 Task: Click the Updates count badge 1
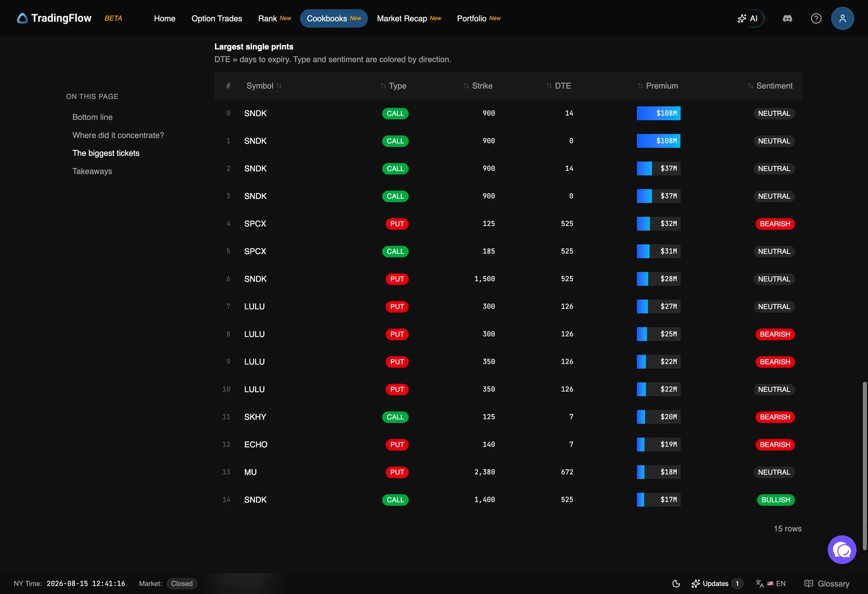737,584
